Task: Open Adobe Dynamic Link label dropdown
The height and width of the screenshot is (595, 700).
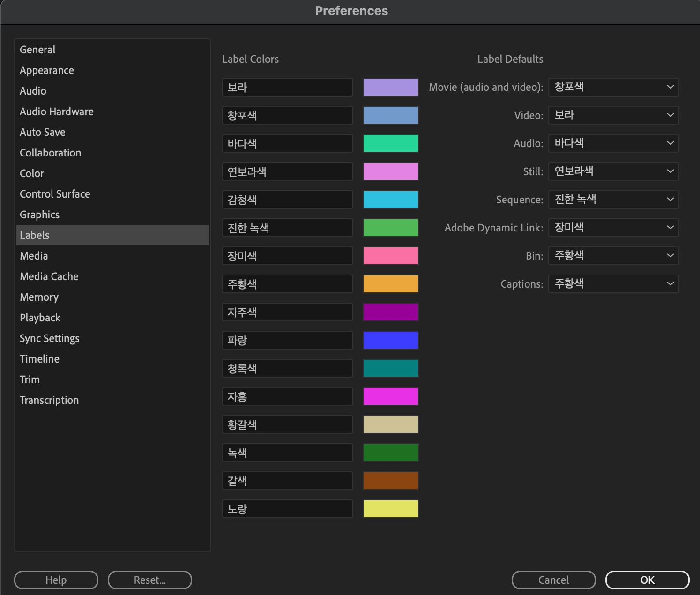Action: pyautogui.click(x=613, y=228)
